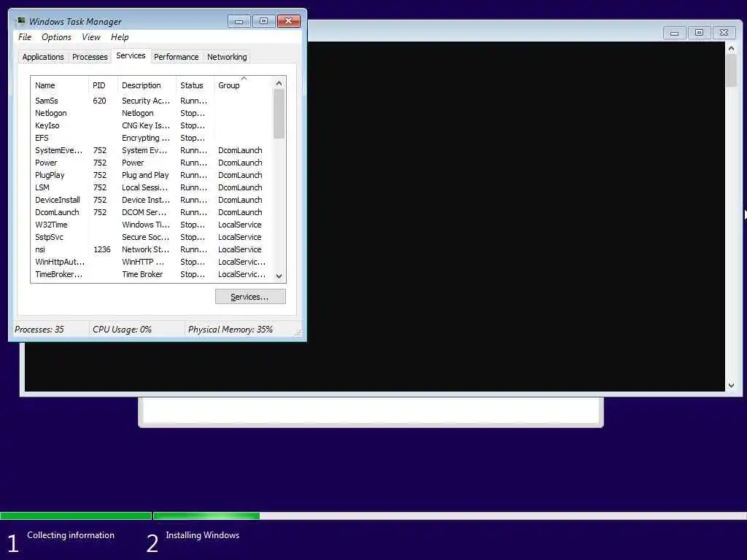
Task: Minimize the Windows Task Manager window
Action: tap(239, 21)
